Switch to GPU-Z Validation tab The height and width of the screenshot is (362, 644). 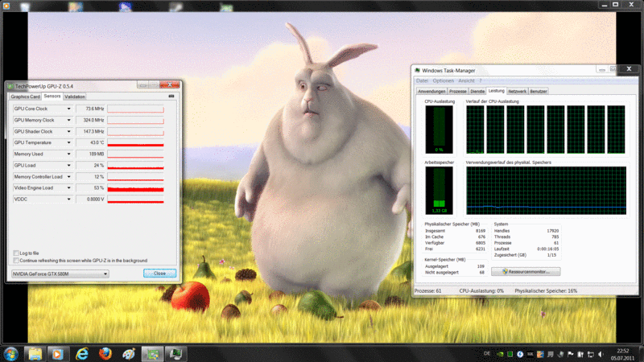[x=75, y=97]
